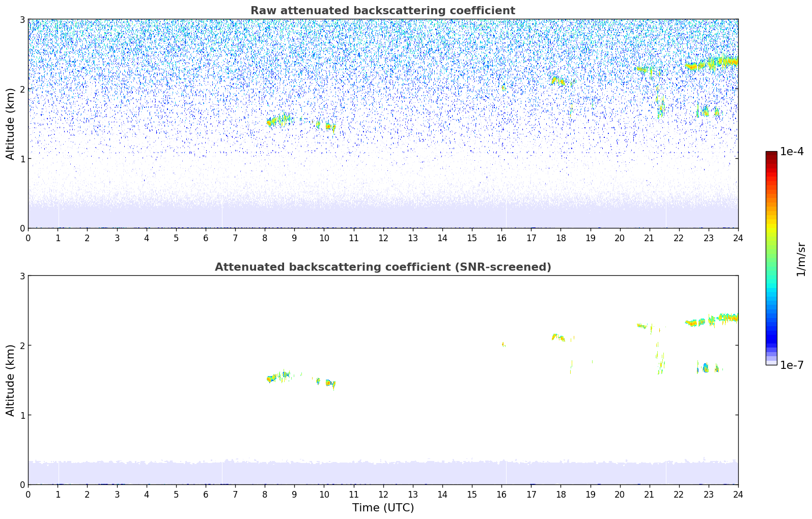Select the '1/m/sr' colorbar unit label
This screenshot has height=519, width=812.
801,258
